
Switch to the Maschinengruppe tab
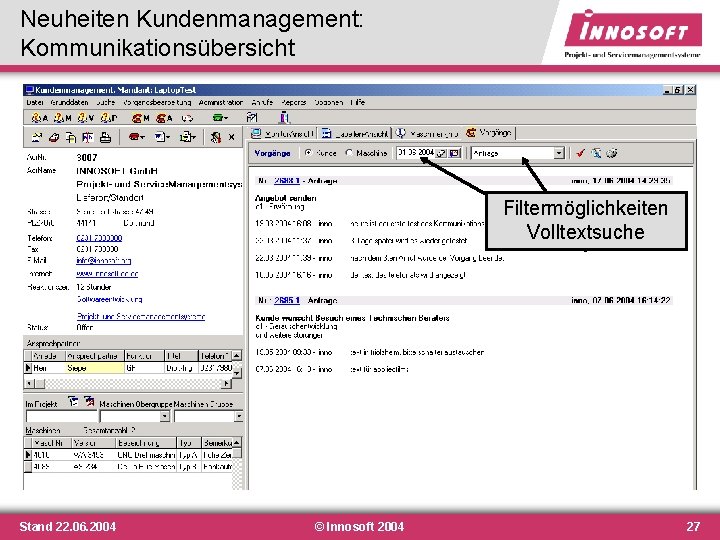click(427, 134)
